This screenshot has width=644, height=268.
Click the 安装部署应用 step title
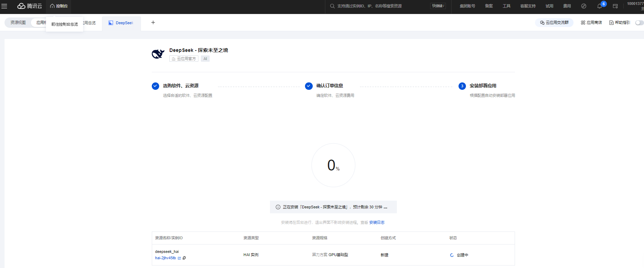point(483,86)
